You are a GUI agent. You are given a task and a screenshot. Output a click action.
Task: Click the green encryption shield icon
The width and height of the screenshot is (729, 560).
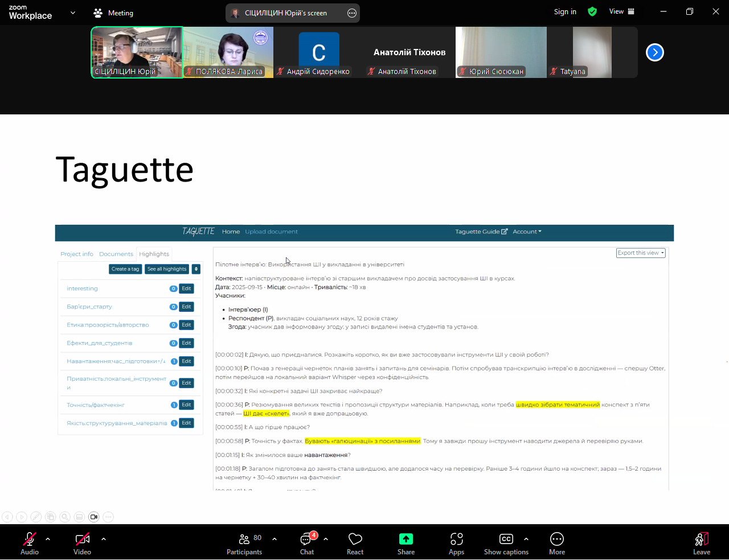point(592,11)
